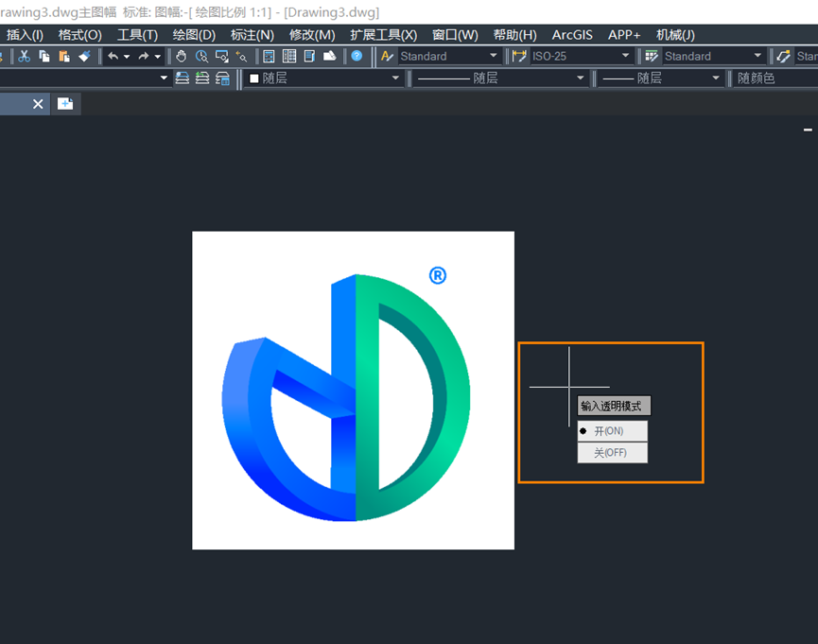The image size is (818, 644).
Task: Open the 绘图(D) menu
Action: [x=194, y=35]
